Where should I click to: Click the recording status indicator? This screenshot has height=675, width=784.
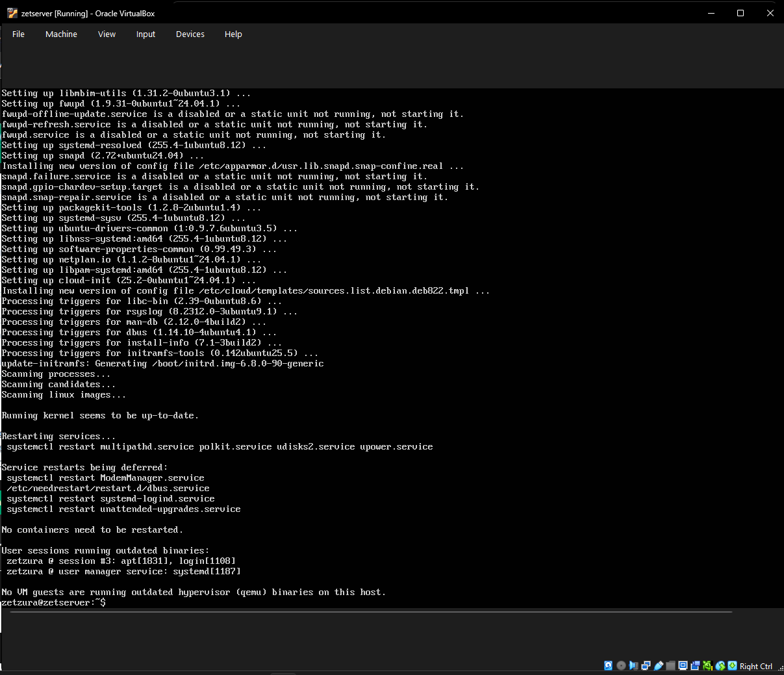[x=695, y=665]
